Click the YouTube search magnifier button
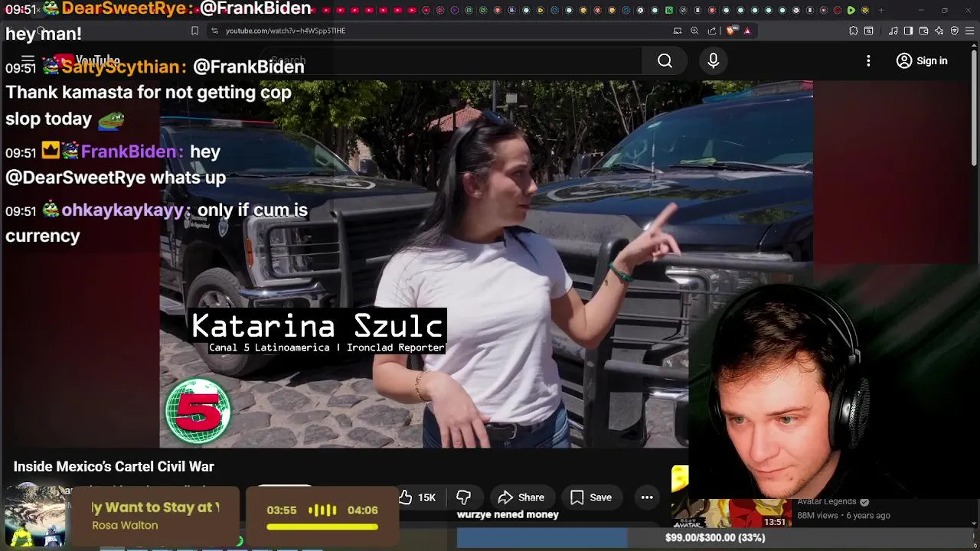Viewport: 980px width, 551px height. point(665,60)
